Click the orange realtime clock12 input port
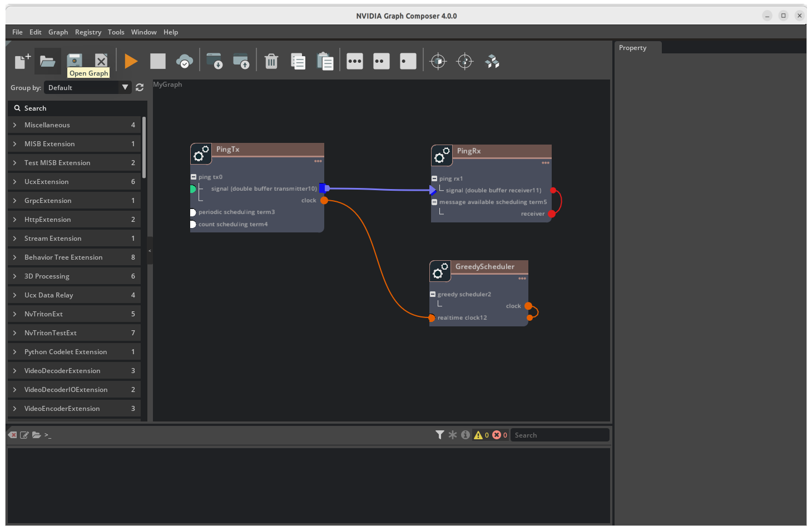812x531 pixels. click(432, 318)
